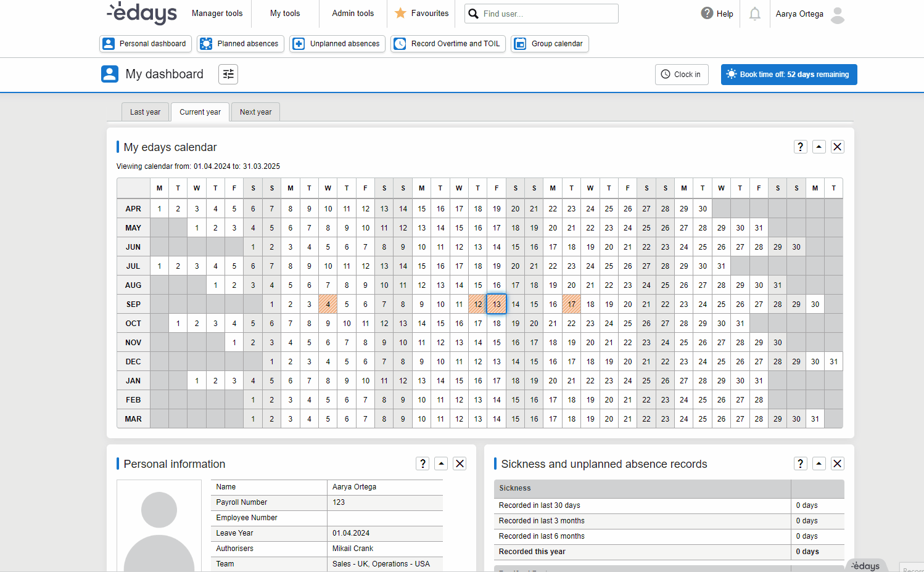The image size is (924, 572).
Task: Click hatched 4 September absence day
Action: pyautogui.click(x=328, y=304)
